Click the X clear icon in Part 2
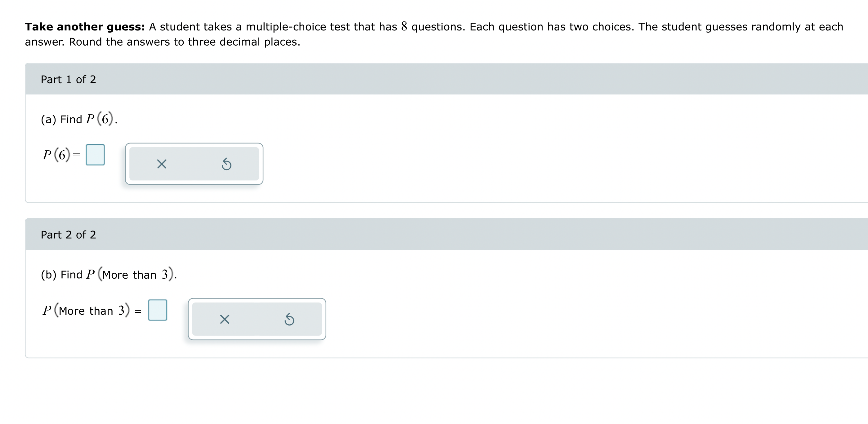Viewport: 868px width, 424px height. [x=225, y=319]
